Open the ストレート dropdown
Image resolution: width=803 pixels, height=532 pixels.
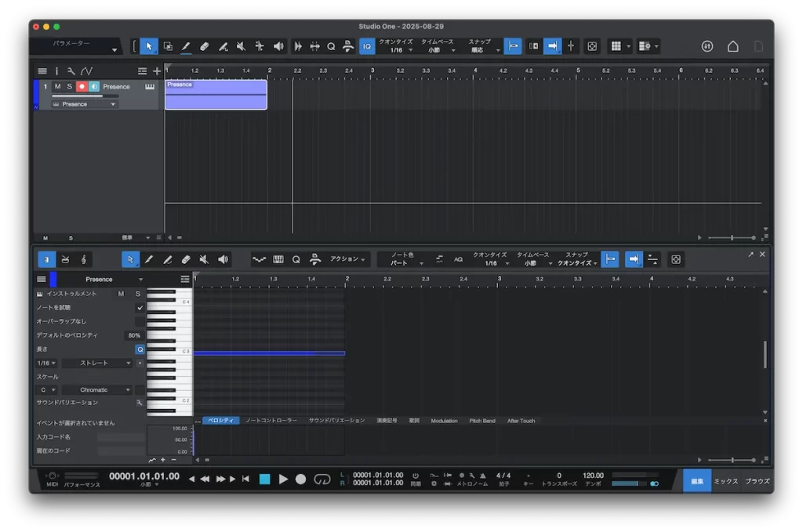[96, 363]
